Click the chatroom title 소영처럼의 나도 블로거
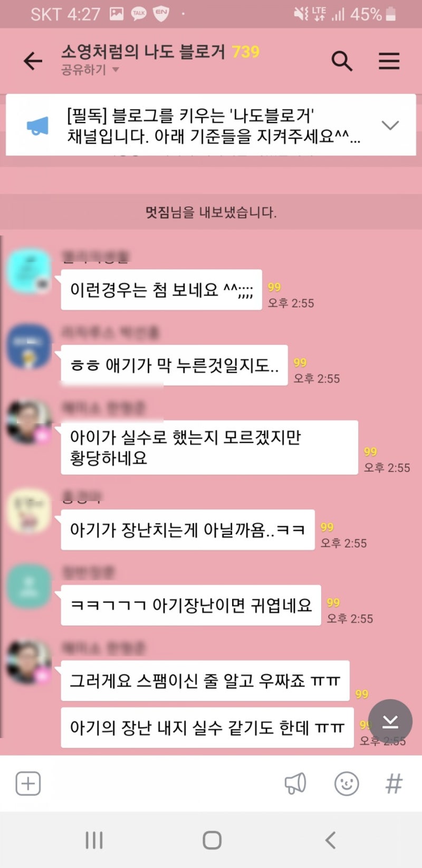The height and width of the screenshot is (868, 422). [143, 52]
